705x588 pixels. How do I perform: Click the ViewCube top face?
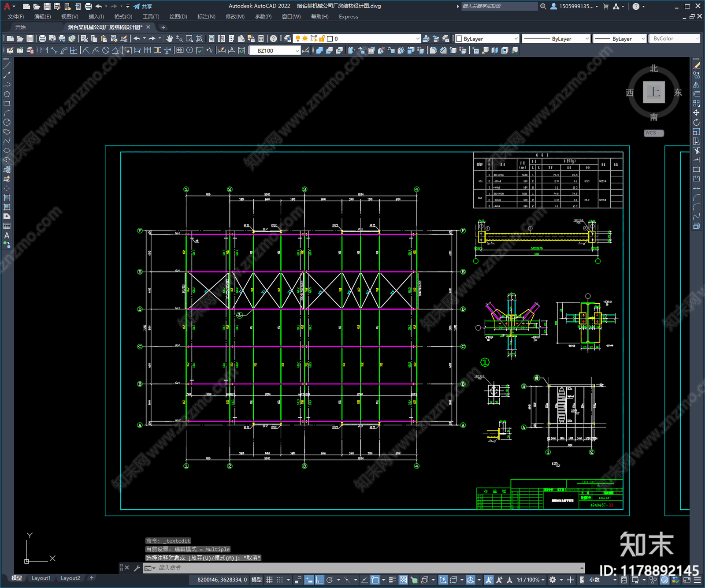coord(654,92)
